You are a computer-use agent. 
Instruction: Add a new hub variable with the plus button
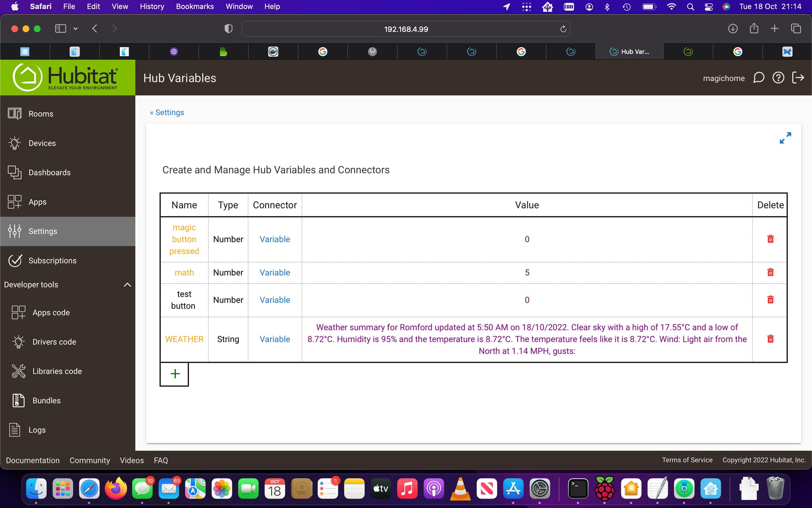tap(175, 374)
